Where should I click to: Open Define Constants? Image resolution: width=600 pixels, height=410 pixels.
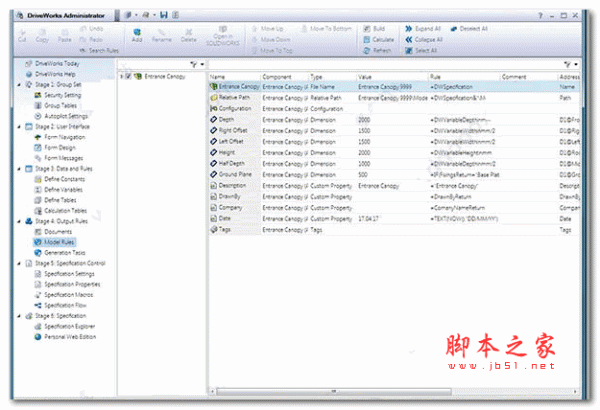(60, 179)
